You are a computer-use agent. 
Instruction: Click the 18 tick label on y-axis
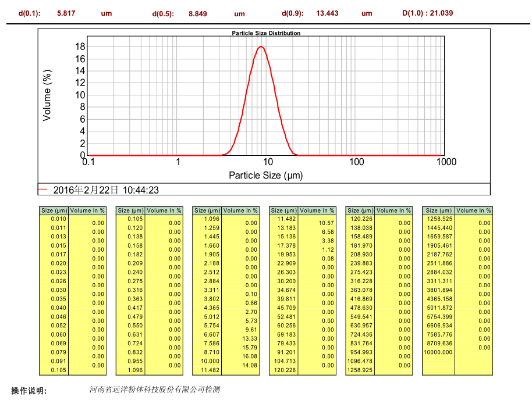[x=81, y=47]
